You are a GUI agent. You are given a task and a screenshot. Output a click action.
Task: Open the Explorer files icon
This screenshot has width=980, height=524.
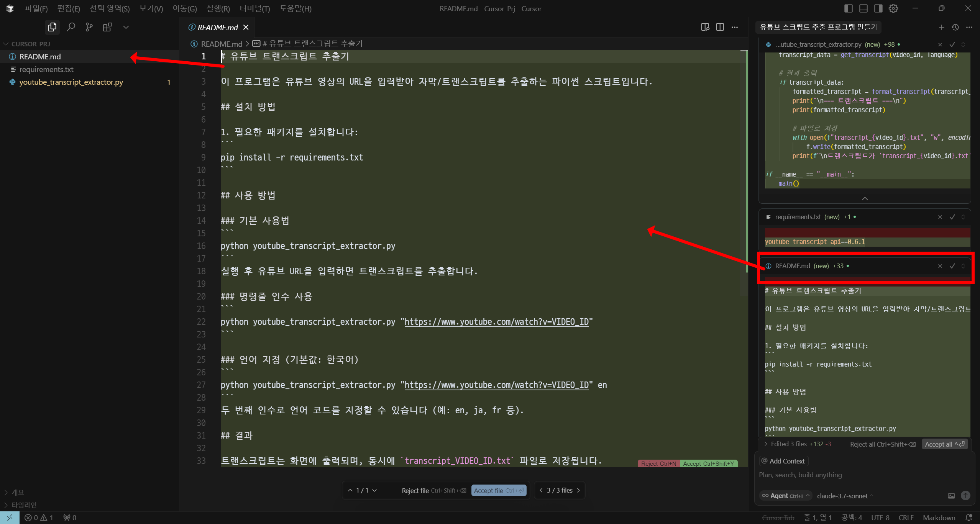52,27
